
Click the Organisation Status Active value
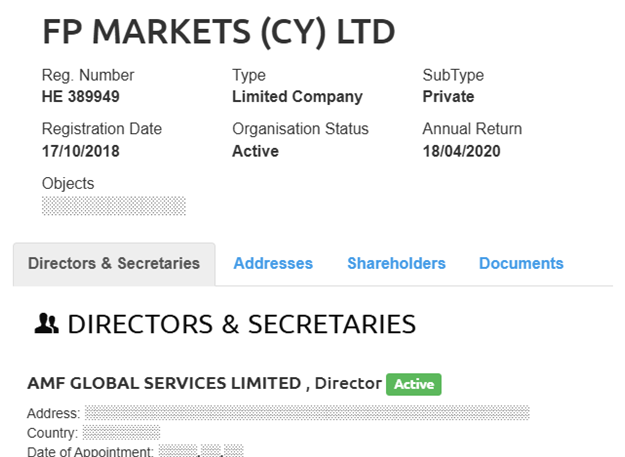click(x=256, y=151)
